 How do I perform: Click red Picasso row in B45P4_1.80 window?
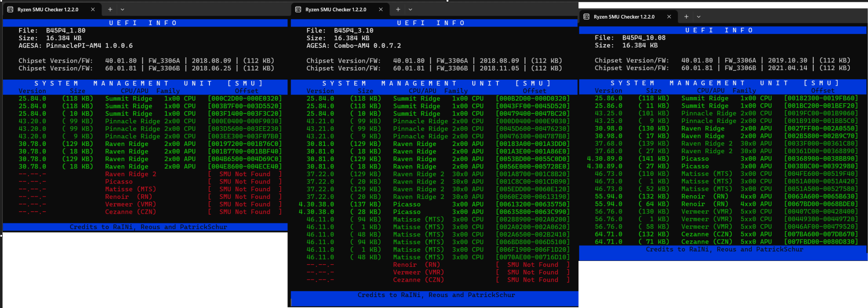click(x=150, y=182)
